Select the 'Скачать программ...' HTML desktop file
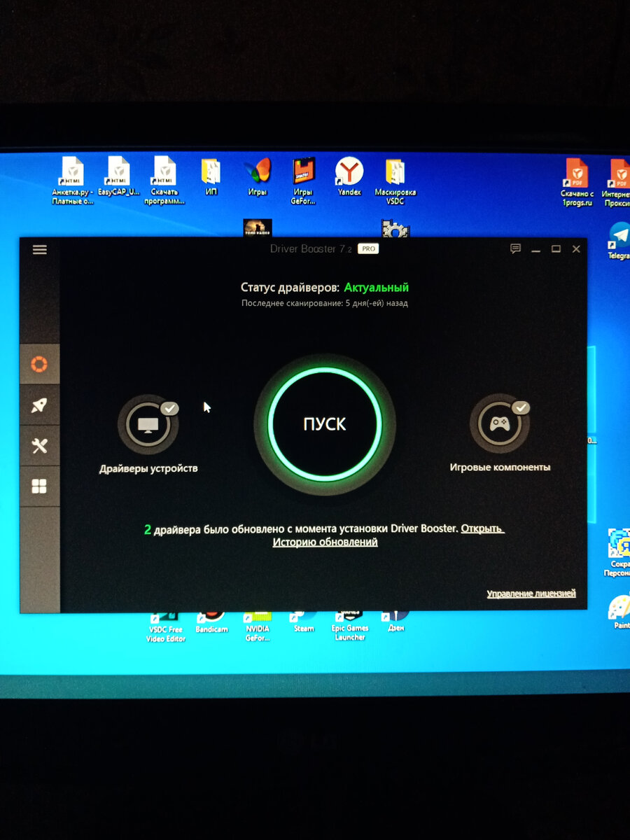 point(164,181)
